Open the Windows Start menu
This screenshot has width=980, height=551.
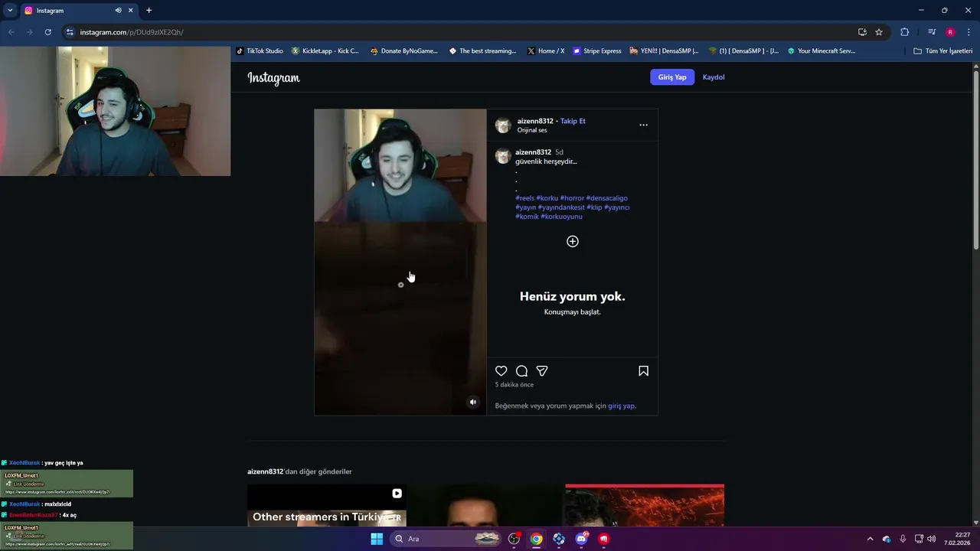377,539
